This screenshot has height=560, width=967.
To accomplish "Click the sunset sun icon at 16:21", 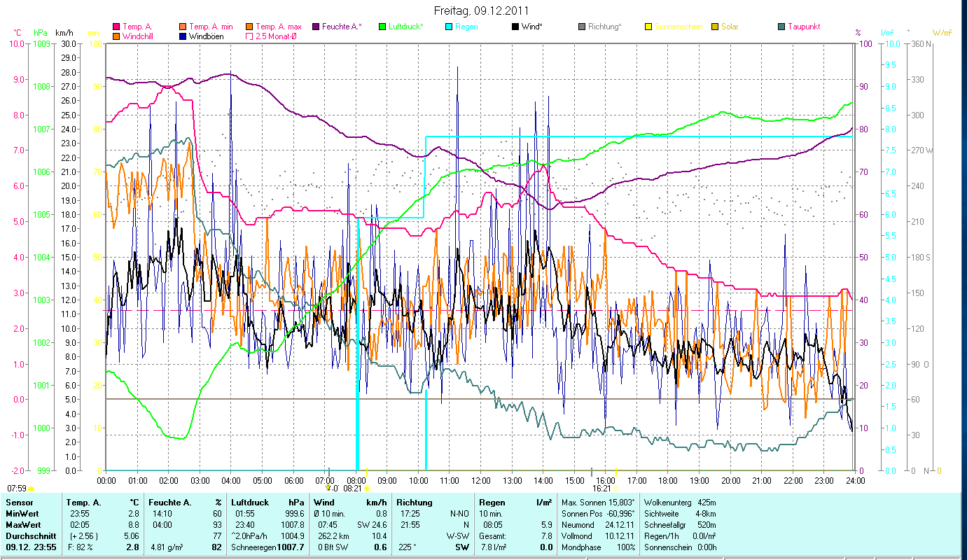I will click(616, 489).
